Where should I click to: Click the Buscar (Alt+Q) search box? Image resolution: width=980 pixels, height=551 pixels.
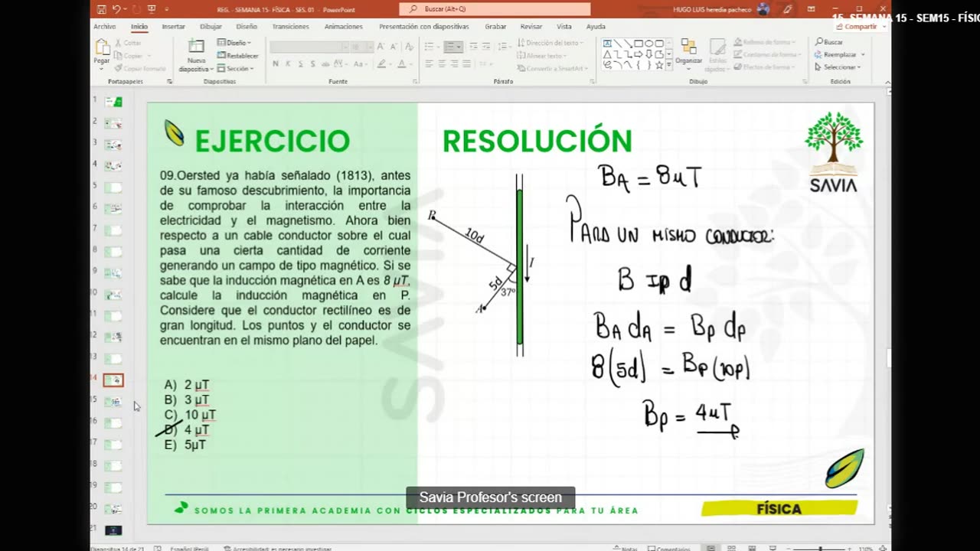coord(495,9)
